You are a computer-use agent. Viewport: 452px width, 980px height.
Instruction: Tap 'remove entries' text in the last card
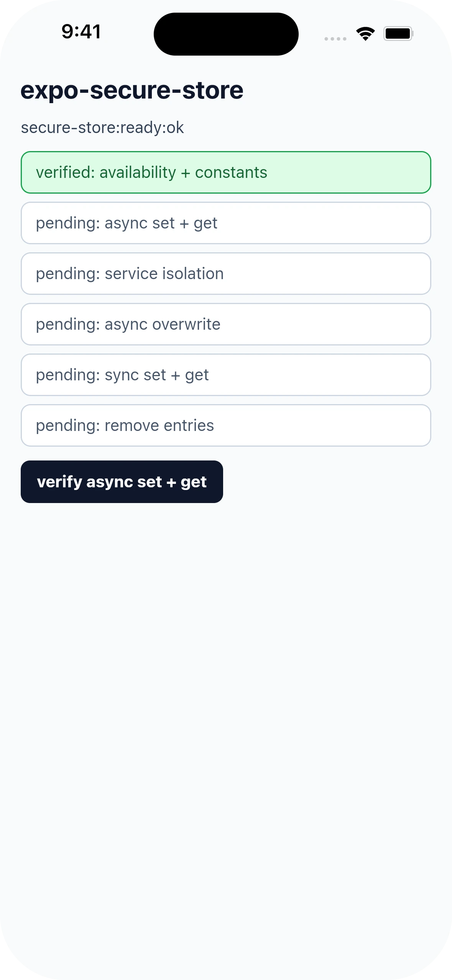click(159, 426)
